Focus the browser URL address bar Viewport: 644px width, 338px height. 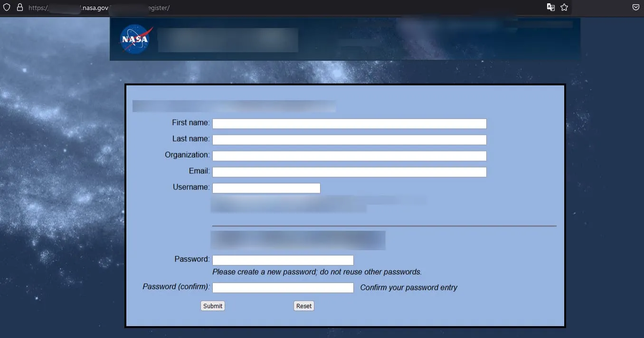(x=285, y=8)
